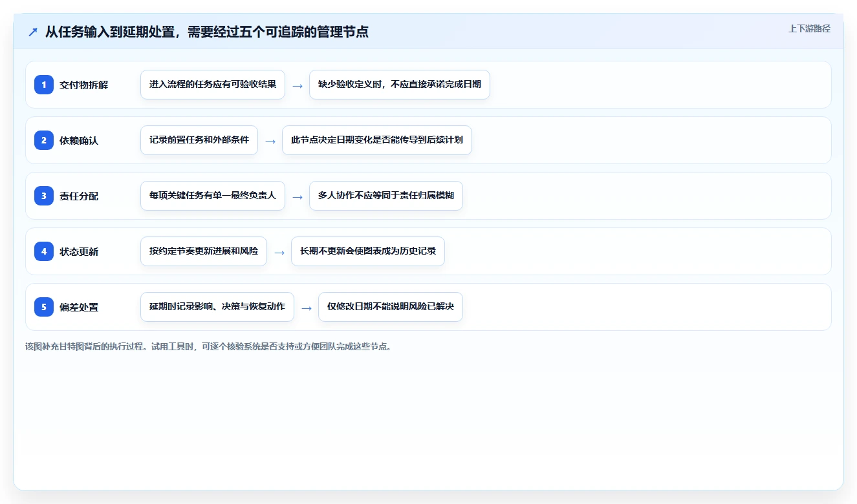Select the step number 3 badge
857x504 pixels.
tap(44, 196)
